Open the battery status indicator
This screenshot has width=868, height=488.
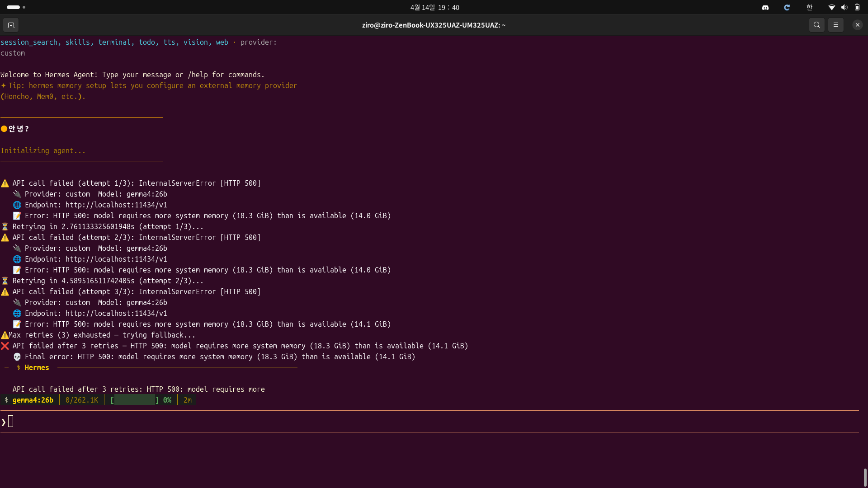pyautogui.click(x=857, y=7)
